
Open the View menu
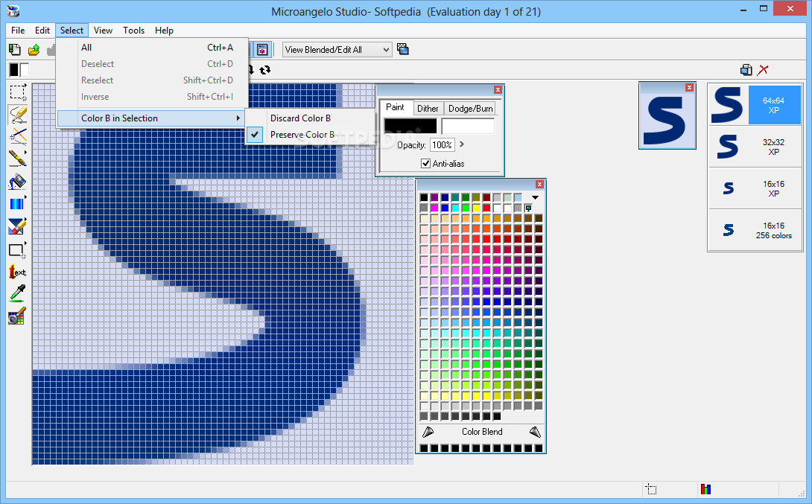click(103, 31)
